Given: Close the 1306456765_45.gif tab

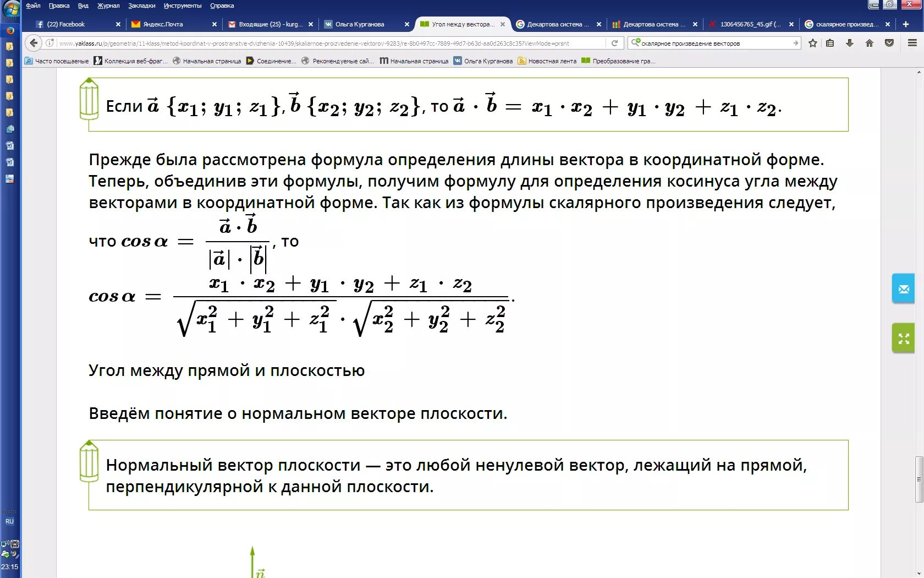Looking at the screenshot, I should click(791, 24).
